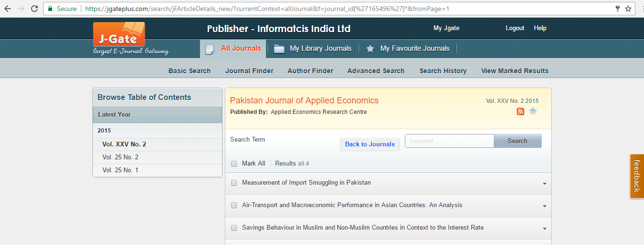The width and height of the screenshot is (644, 245).
Task: Bookmark page with star icon
Action: point(628,9)
